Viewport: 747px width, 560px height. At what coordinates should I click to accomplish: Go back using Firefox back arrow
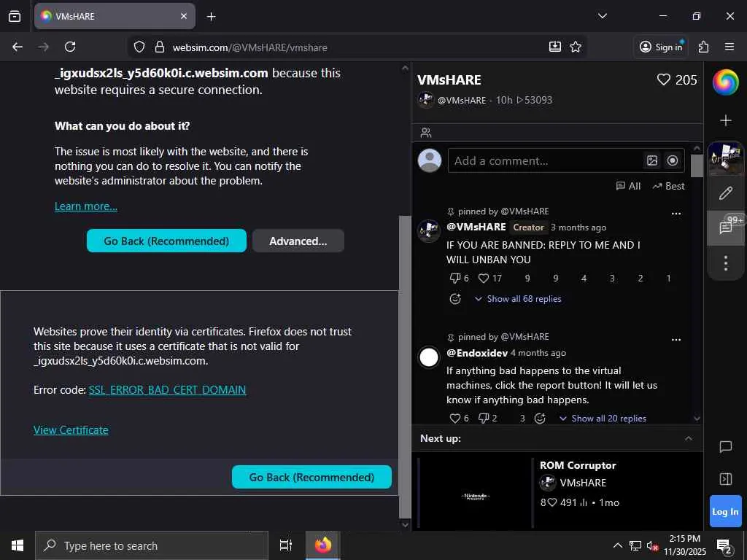point(18,47)
